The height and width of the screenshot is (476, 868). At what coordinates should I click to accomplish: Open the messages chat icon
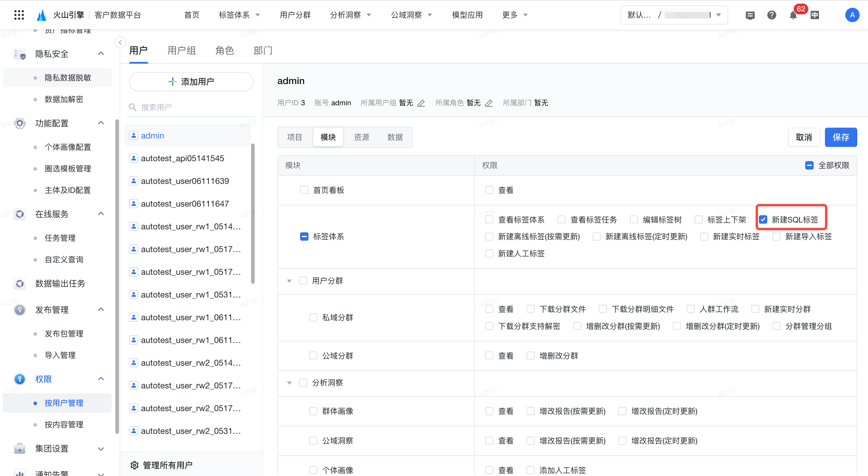(750, 15)
